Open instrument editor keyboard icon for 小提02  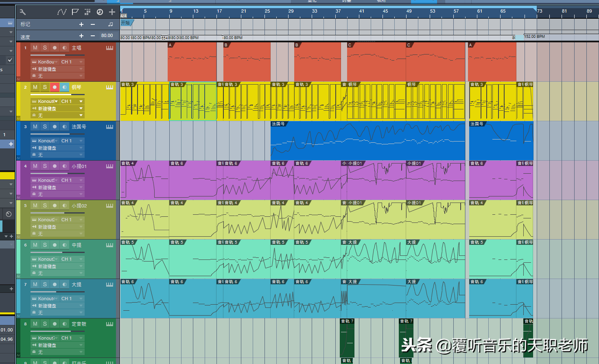click(x=109, y=206)
